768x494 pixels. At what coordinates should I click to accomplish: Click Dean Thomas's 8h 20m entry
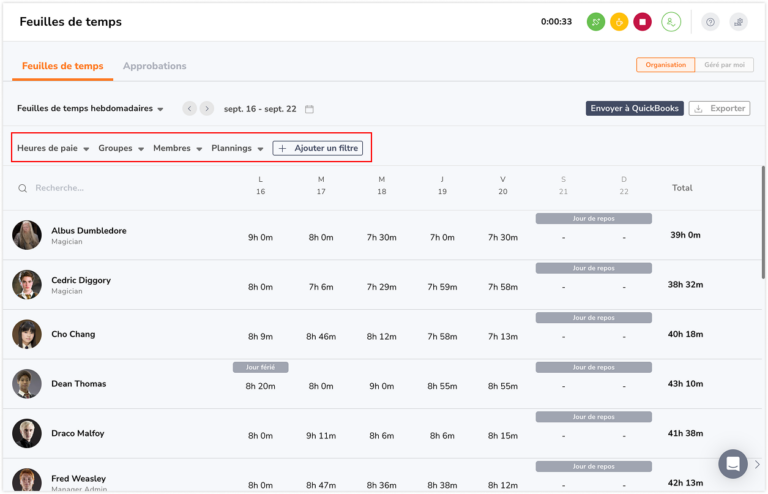(260, 386)
